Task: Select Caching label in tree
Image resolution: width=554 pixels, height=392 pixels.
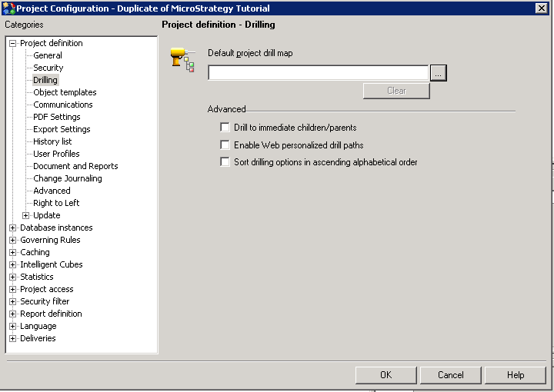Action: tap(35, 253)
